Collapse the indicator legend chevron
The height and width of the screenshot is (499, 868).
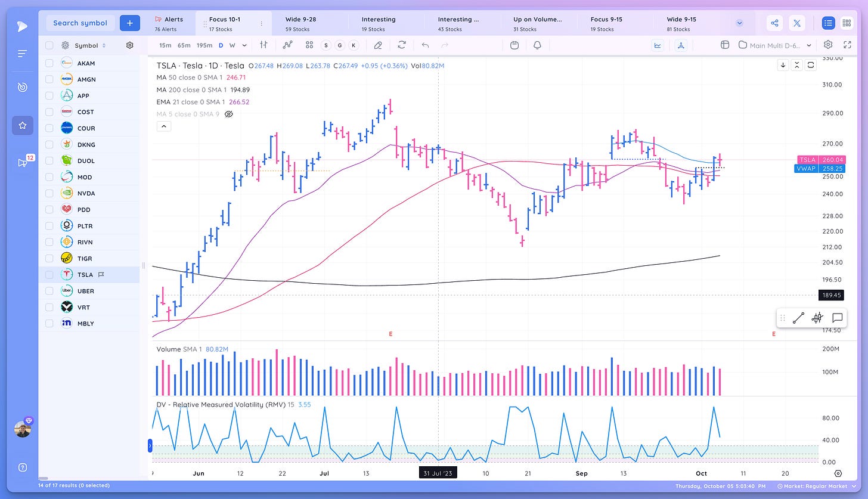[x=163, y=126]
